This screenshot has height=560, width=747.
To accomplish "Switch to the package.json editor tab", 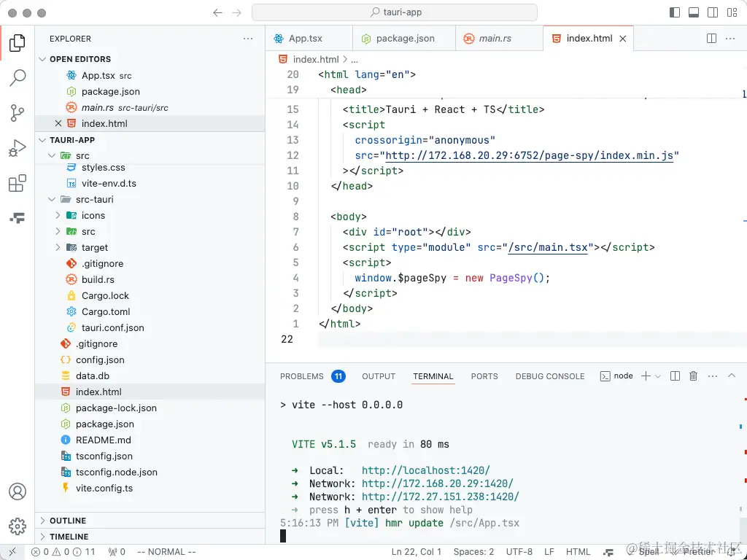I will tap(404, 39).
